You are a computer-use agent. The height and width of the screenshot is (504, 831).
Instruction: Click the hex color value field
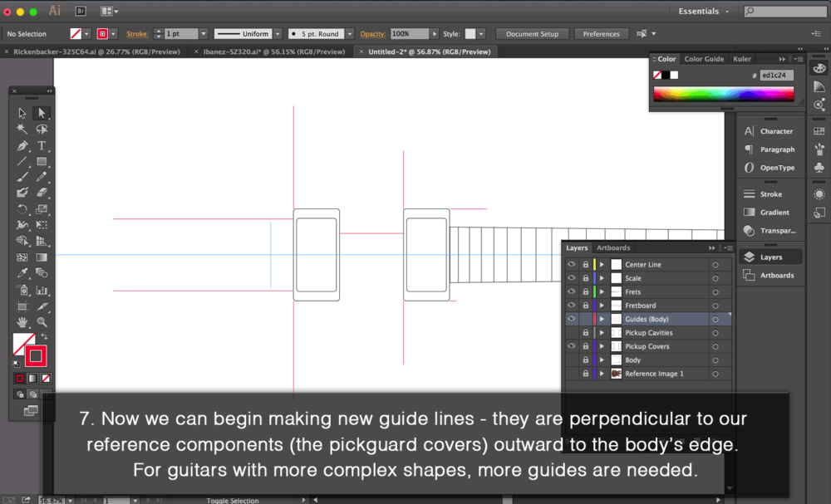pos(776,75)
